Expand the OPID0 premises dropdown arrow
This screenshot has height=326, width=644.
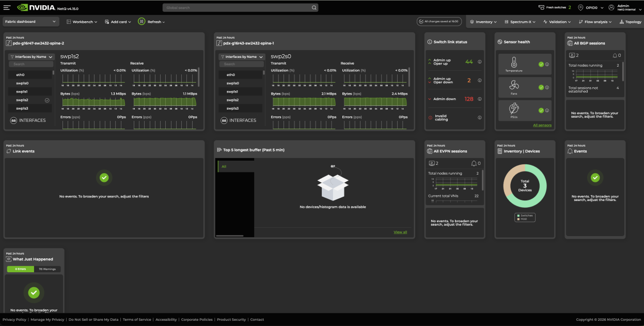pos(602,8)
